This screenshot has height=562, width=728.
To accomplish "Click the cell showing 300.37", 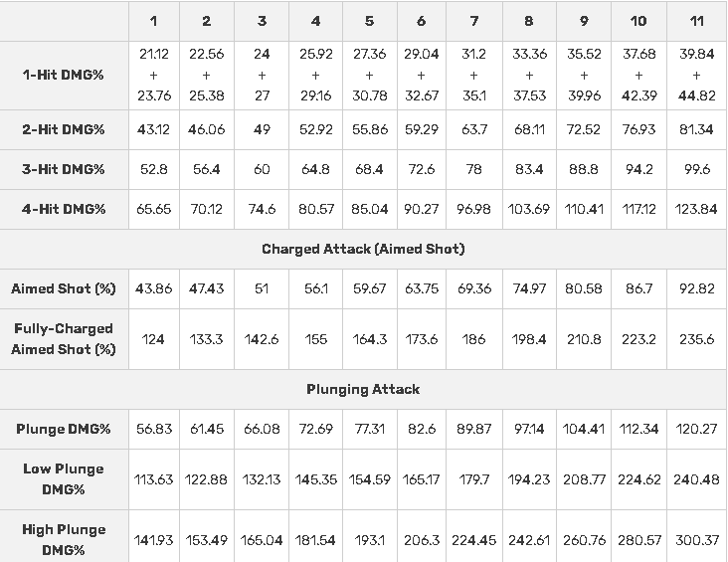I will pos(696,540).
